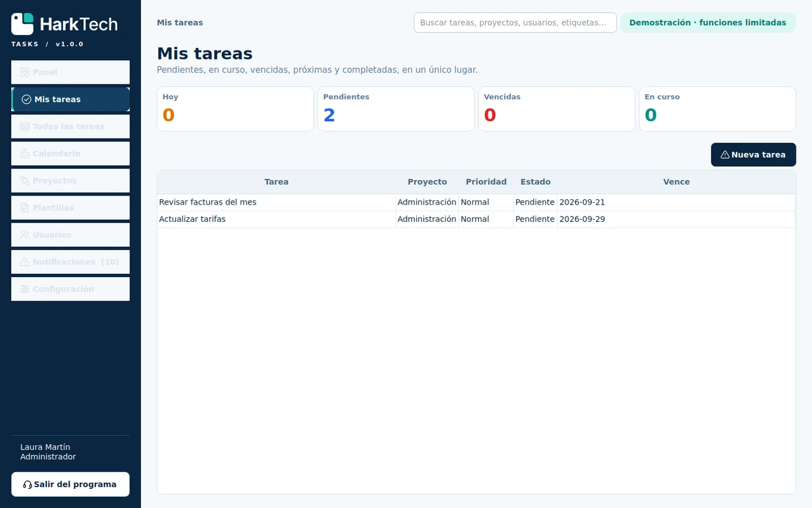
Task: Sort by the Vence column header
Action: (x=676, y=182)
